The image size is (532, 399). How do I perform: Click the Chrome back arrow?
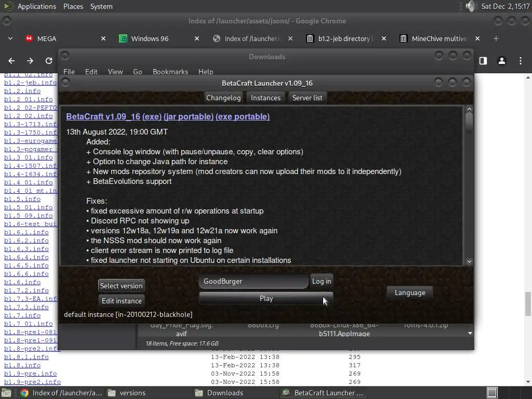pos(11,61)
